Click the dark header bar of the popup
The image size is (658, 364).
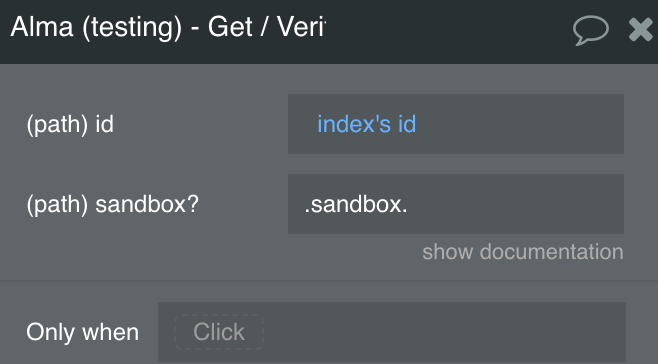[x=449, y=31]
